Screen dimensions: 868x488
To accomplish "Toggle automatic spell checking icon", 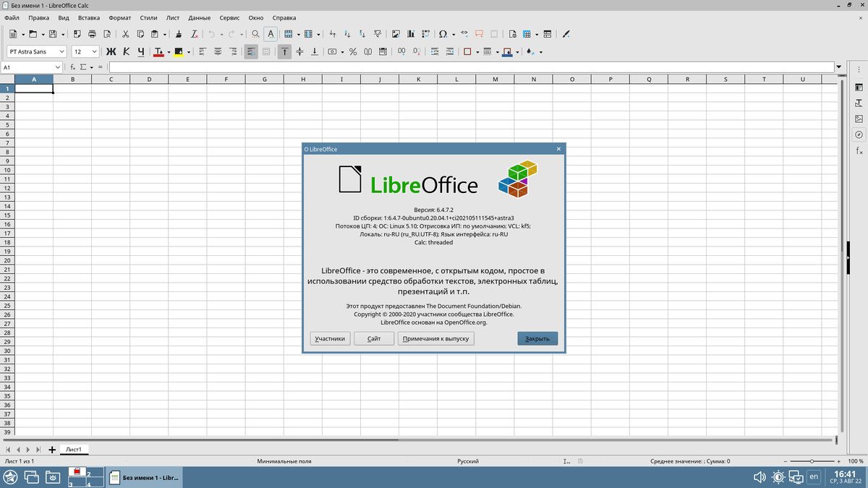I will tap(270, 34).
